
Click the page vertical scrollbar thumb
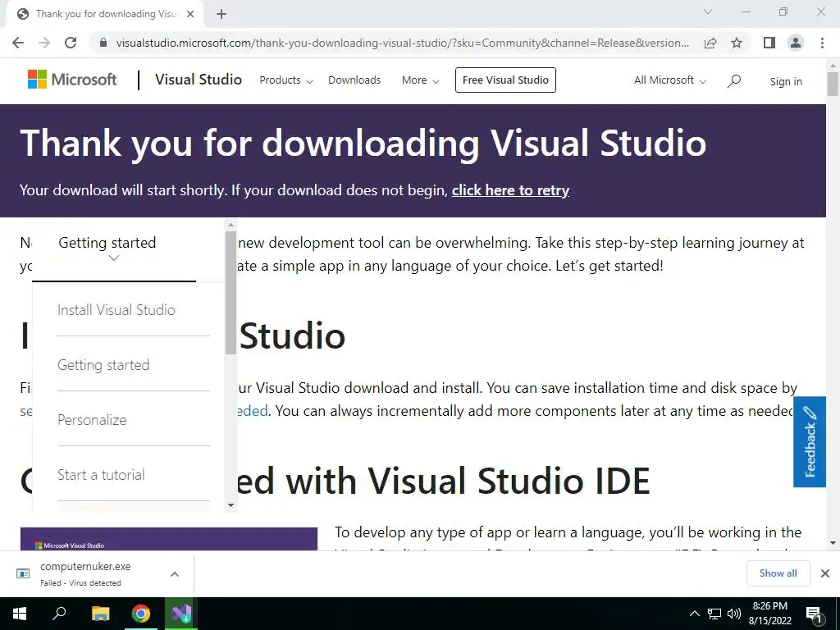[833, 84]
